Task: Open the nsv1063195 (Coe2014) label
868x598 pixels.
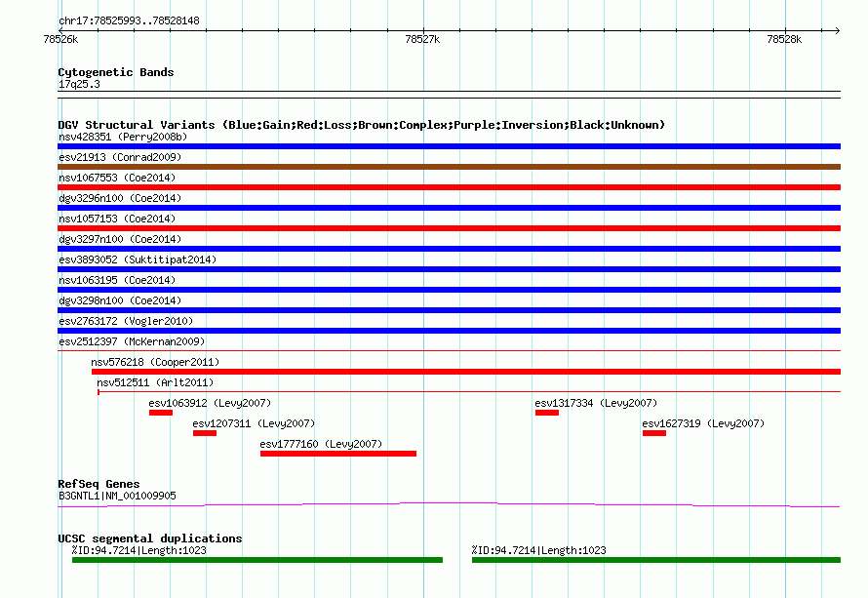Action: tap(117, 280)
